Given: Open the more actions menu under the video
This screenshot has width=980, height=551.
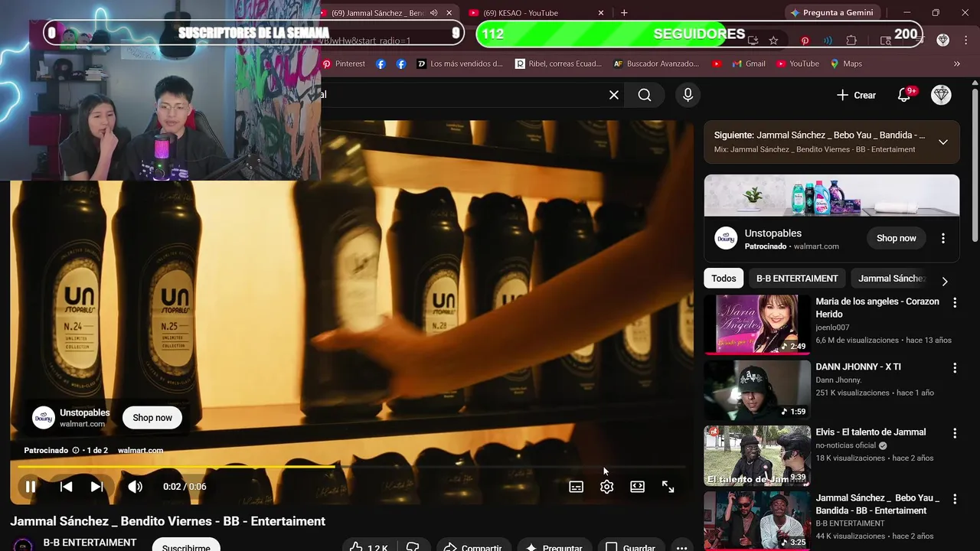Looking at the screenshot, I should click(681, 546).
